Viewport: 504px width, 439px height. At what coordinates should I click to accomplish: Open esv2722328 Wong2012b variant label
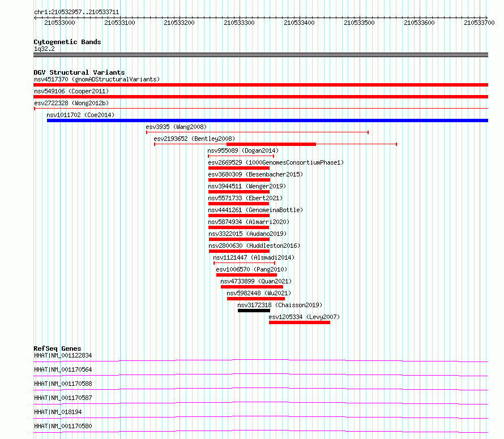pos(71,103)
